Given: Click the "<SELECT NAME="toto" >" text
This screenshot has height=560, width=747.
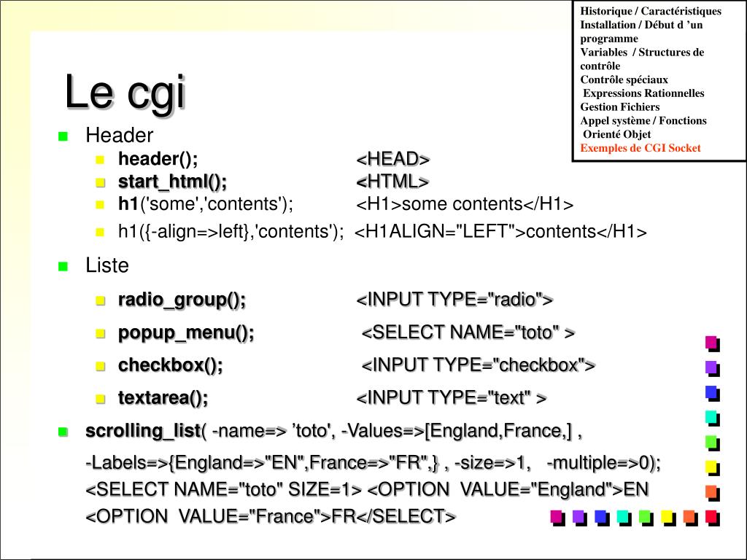Looking at the screenshot, I should [x=468, y=332].
